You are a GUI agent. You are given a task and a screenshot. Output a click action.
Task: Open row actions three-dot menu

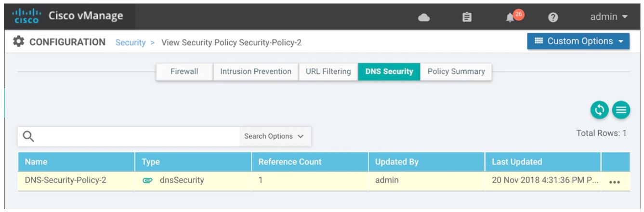point(614,182)
